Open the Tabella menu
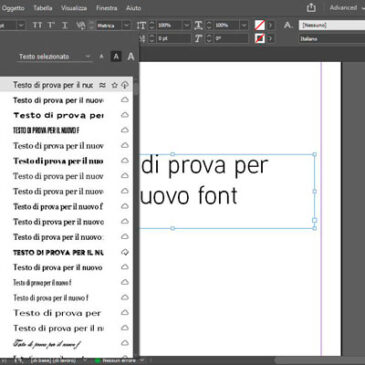 (43, 8)
